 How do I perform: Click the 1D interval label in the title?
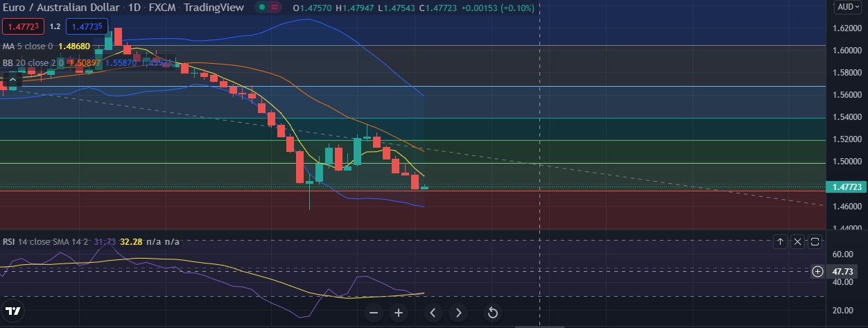[x=134, y=8]
